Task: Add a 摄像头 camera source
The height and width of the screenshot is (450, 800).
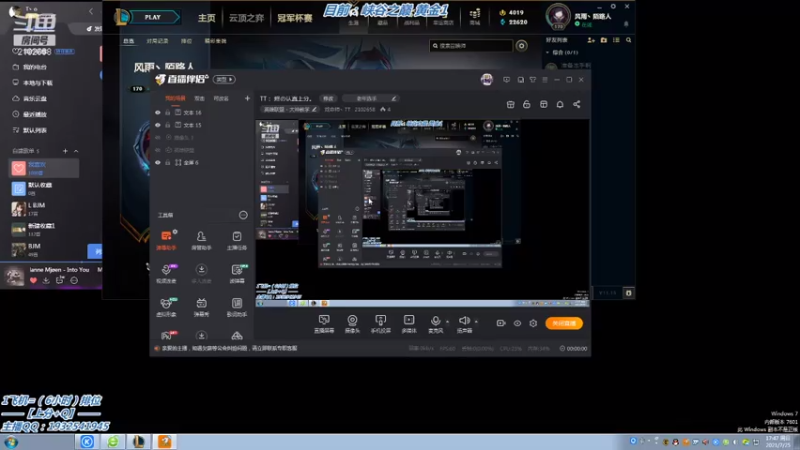Action: (x=352, y=323)
